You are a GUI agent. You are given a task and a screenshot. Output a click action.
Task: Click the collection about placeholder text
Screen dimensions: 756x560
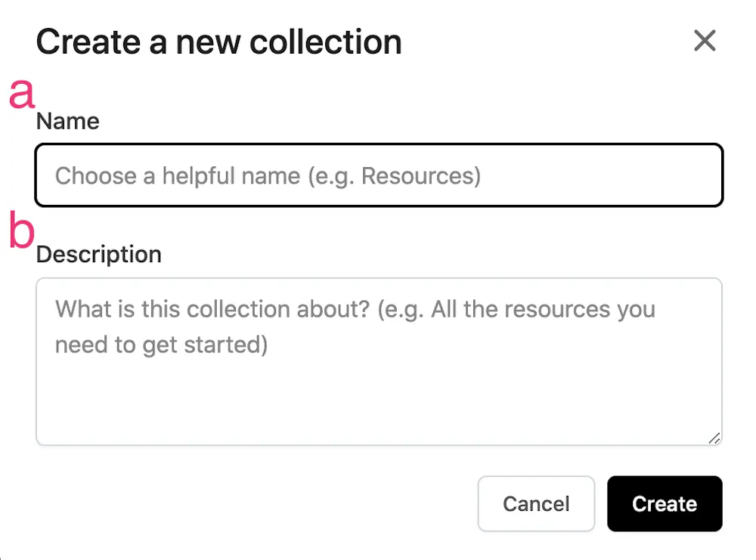coord(354,326)
